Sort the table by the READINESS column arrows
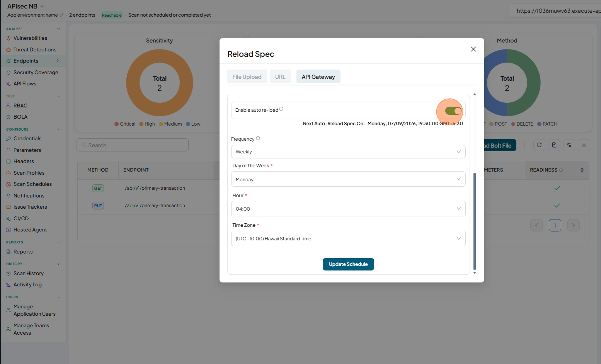Image resolution: width=601 pixels, height=364 pixels. 582,170
